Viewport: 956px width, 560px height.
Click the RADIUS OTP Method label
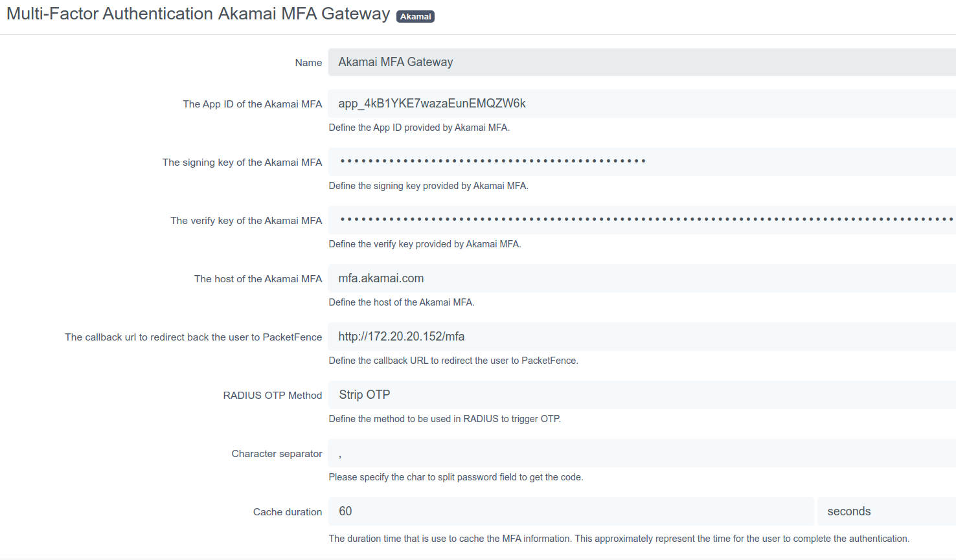pos(273,395)
